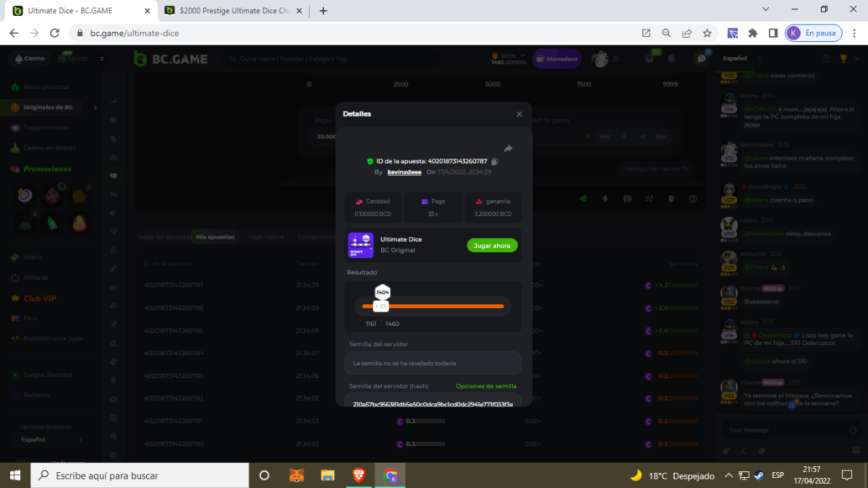Bookmark this page with the star icon

click(707, 33)
